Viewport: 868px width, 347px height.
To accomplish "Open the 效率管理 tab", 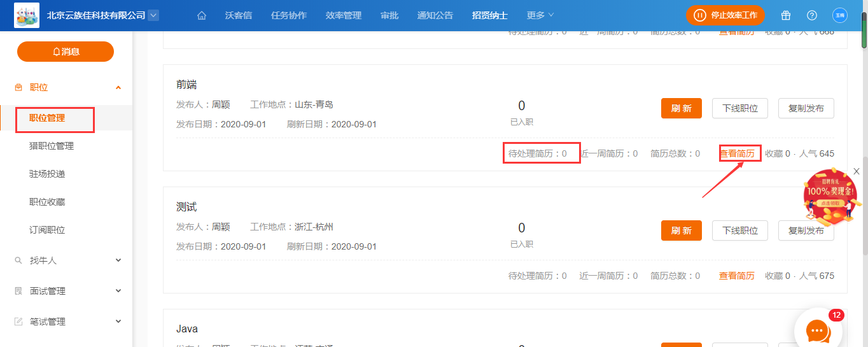I will click(344, 15).
